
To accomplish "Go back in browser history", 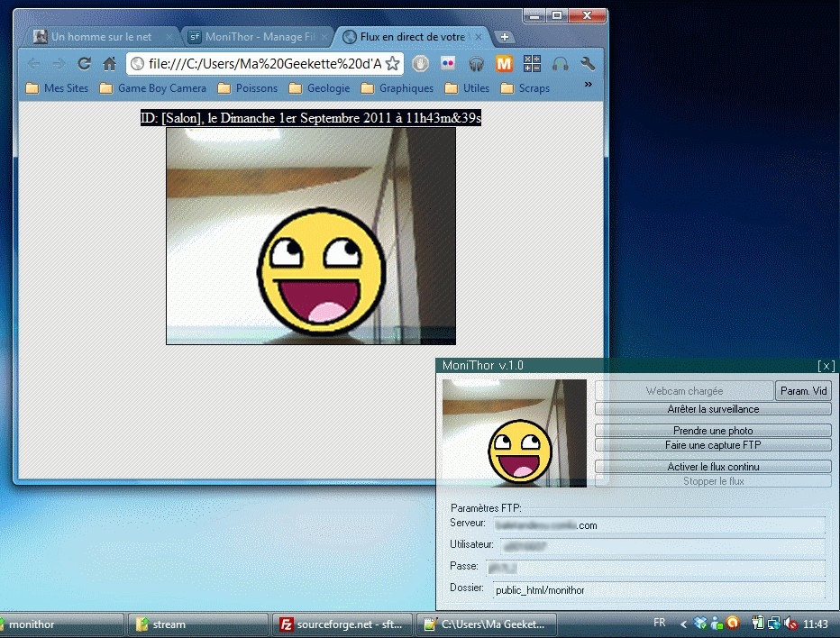I will point(33,64).
